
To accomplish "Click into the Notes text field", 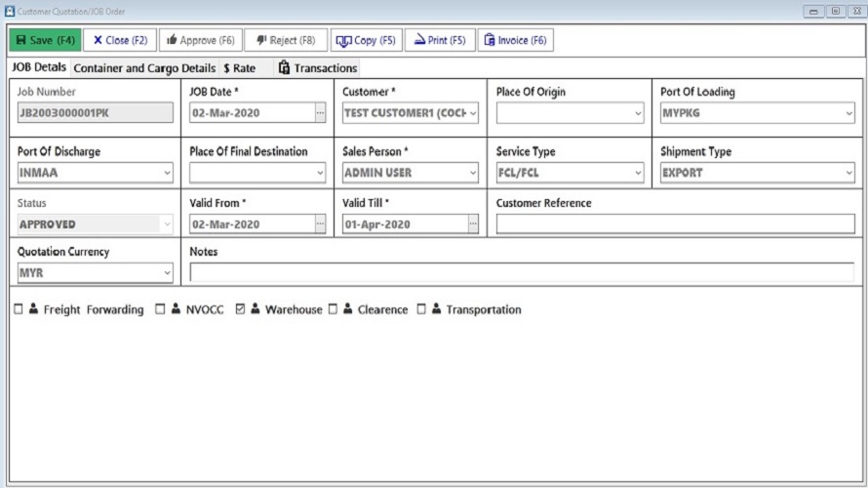I will 522,273.
